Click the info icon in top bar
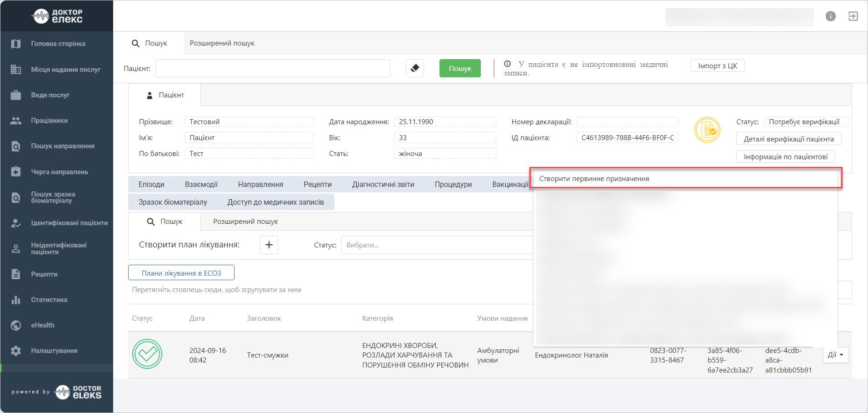Screen dimensions: 868x413 (x=831, y=16)
